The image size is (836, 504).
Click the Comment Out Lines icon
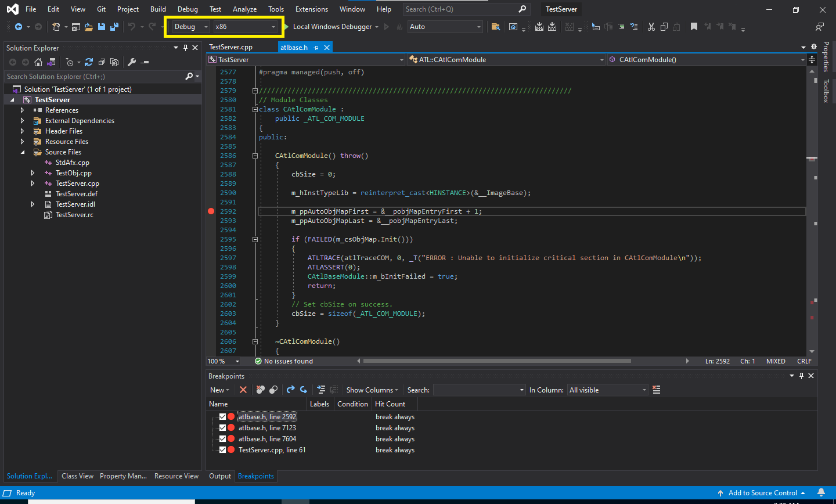[x=621, y=27]
